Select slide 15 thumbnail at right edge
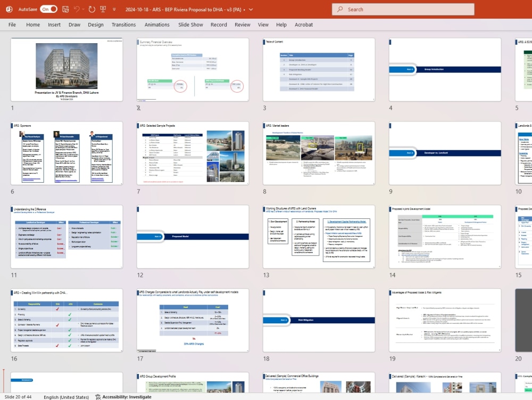Viewport: 532px width, 400px height. (523, 236)
